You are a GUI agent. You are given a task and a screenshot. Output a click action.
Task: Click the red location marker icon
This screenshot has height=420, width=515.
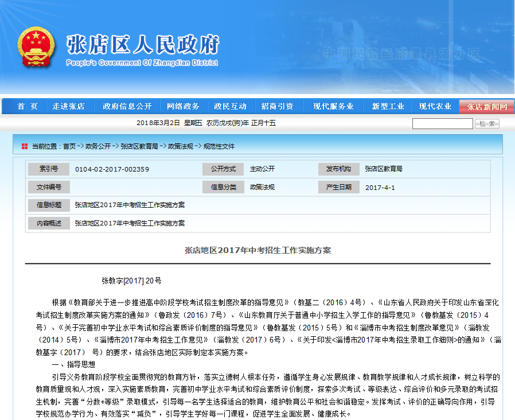pyautogui.click(x=24, y=146)
